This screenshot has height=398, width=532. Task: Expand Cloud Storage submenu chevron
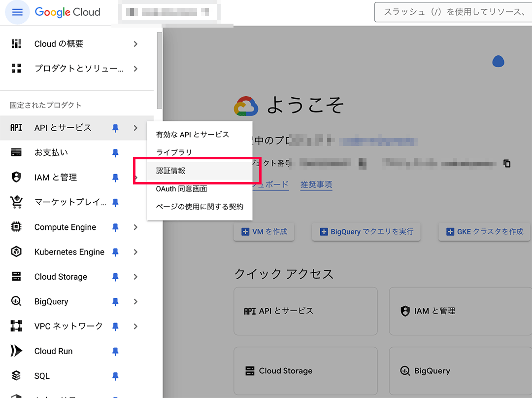(135, 276)
